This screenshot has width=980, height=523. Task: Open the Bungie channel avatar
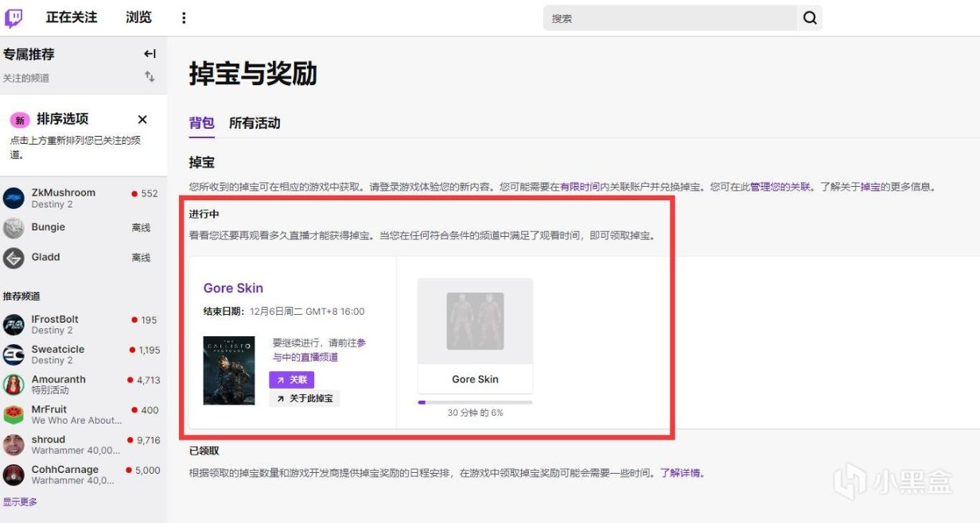(14, 228)
